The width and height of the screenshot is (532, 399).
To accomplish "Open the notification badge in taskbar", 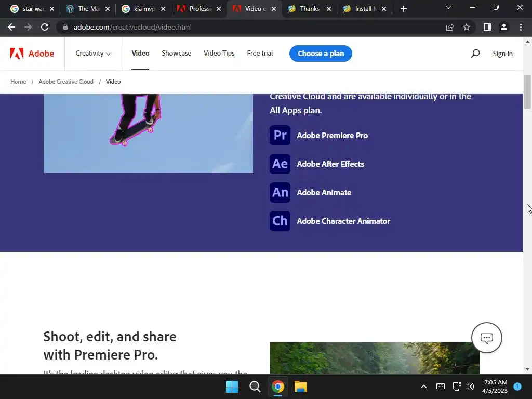I will 517,386.
